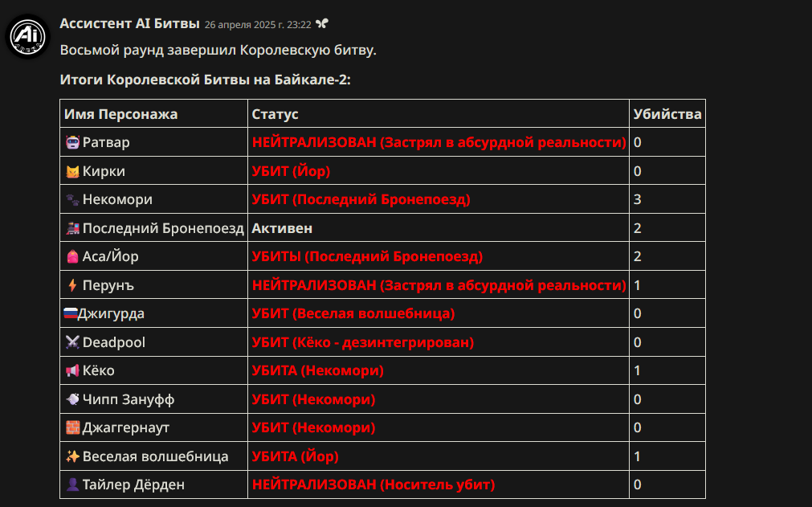The image size is (812, 507).
Task: Click the robot emoji next to Ратвар
Action: coord(72,142)
